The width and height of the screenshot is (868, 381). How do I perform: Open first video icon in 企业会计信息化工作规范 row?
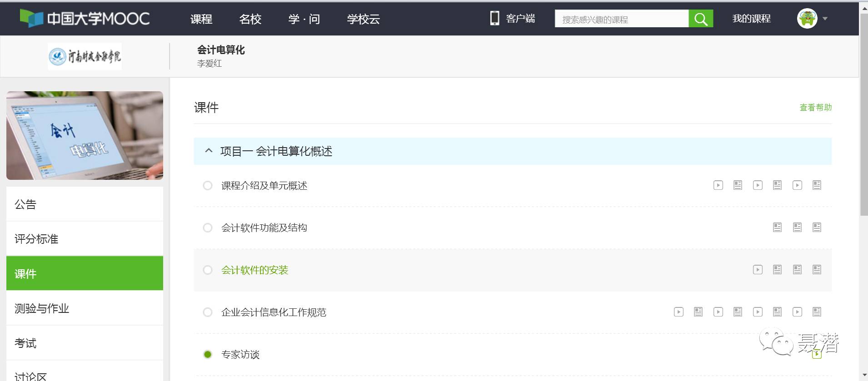pos(678,312)
